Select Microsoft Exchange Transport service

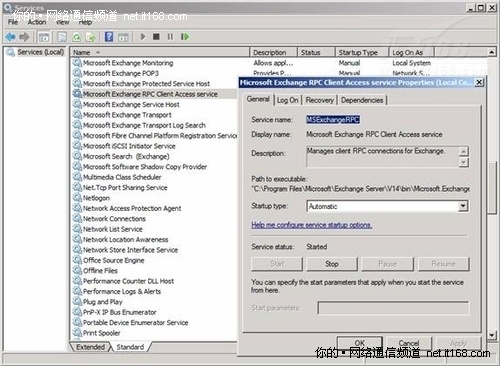click(127, 115)
